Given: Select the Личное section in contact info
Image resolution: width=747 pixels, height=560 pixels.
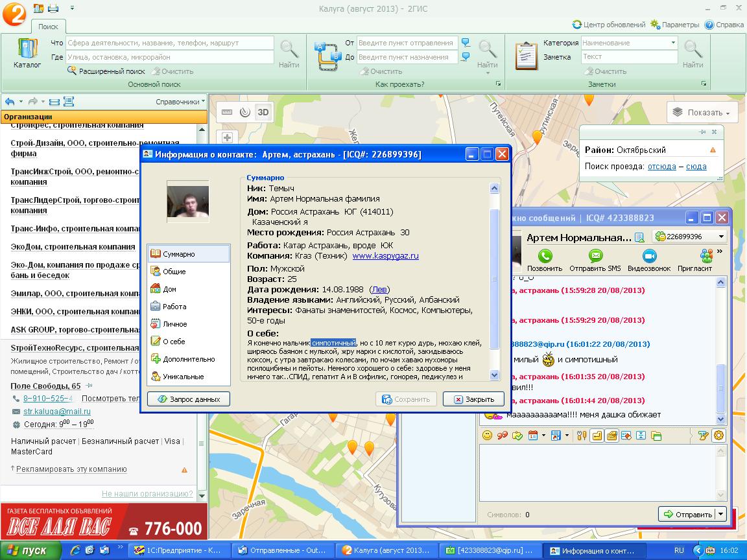Looking at the screenshot, I should pos(189,324).
